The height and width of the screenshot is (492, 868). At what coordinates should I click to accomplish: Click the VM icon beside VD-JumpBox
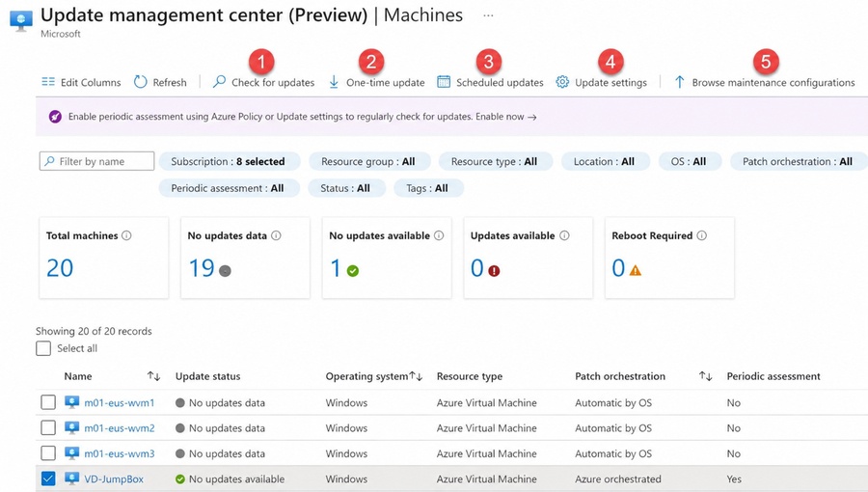coord(72,478)
